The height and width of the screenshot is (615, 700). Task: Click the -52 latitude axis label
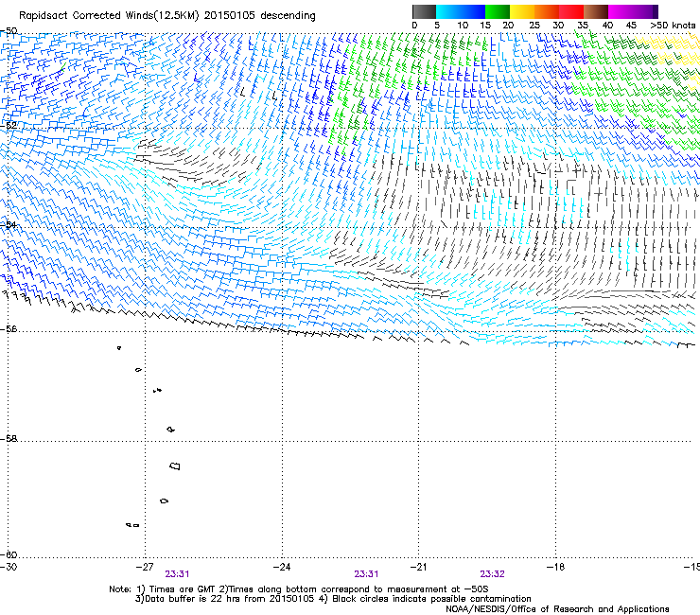[x=9, y=126]
